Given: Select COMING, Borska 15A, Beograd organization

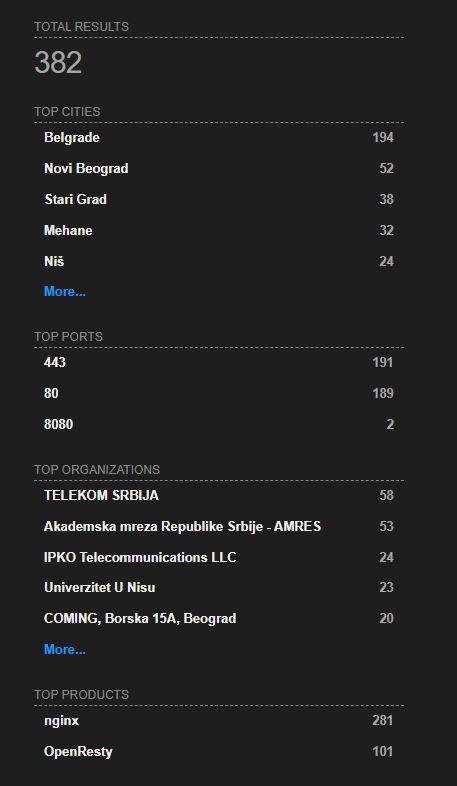Looking at the screenshot, I should click(140, 619).
